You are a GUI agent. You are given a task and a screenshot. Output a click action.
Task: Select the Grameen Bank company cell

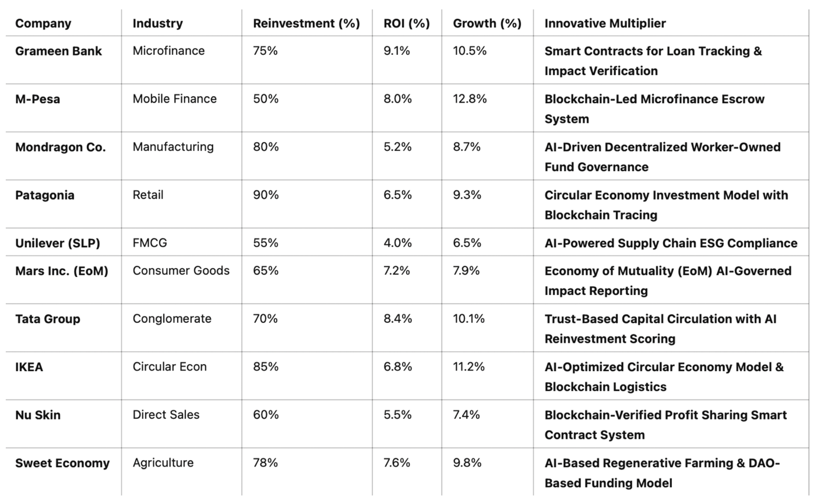click(x=58, y=51)
